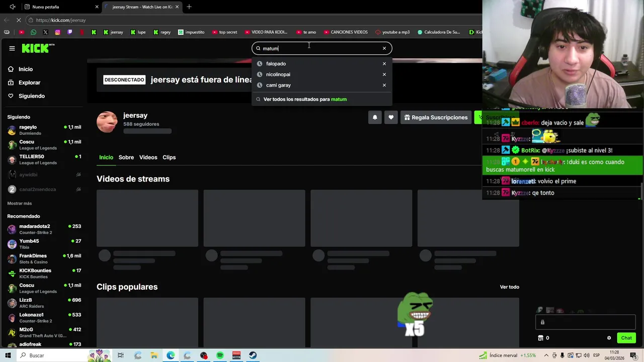Image resolution: width=644 pixels, height=362 pixels.
Task: Open rageylo followed channel
Action: (x=44, y=130)
